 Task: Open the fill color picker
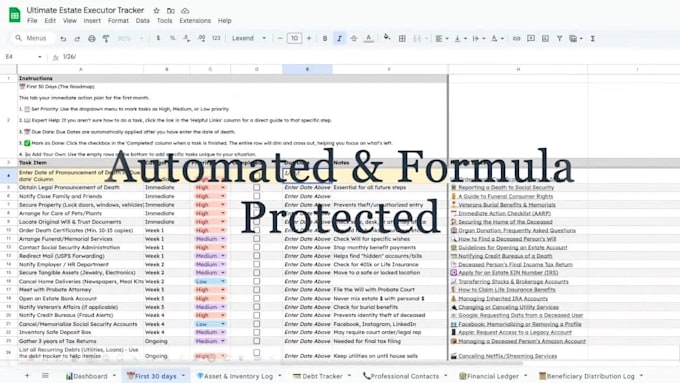tap(387, 38)
